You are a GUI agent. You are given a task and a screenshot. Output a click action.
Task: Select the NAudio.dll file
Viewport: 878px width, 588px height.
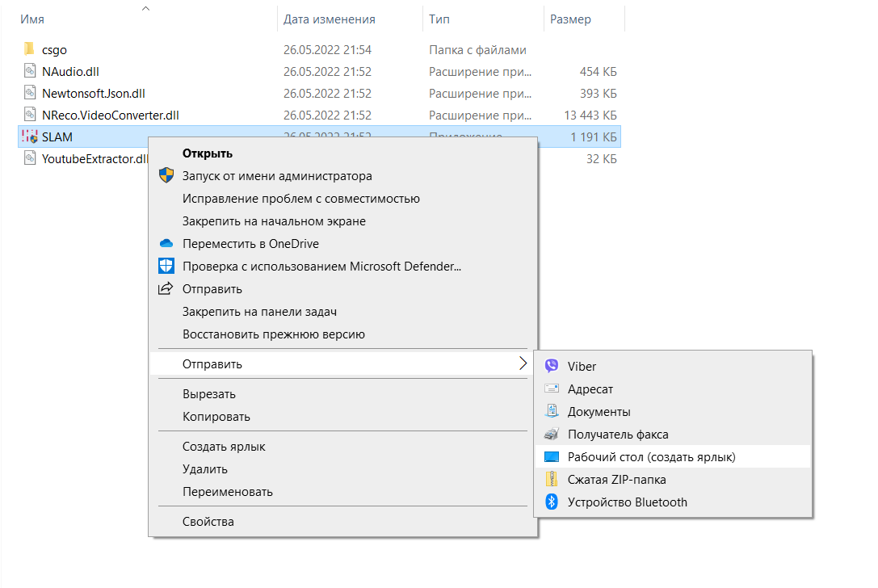point(70,72)
